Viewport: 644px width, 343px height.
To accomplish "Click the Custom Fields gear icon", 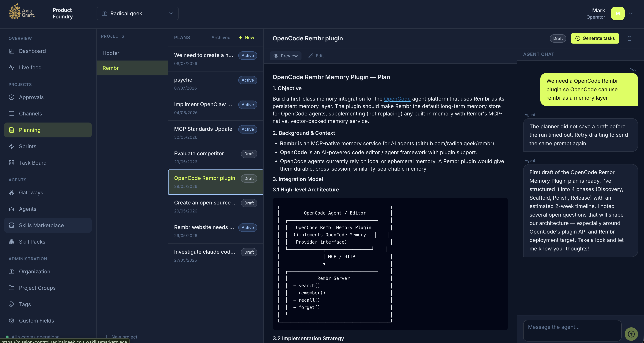I will point(12,320).
